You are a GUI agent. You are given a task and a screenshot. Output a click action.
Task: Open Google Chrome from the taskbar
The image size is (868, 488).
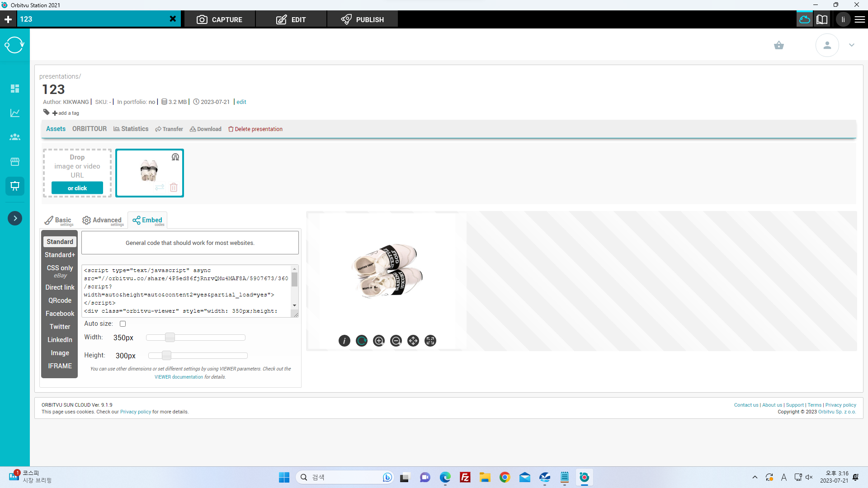pyautogui.click(x=505, y=477)
